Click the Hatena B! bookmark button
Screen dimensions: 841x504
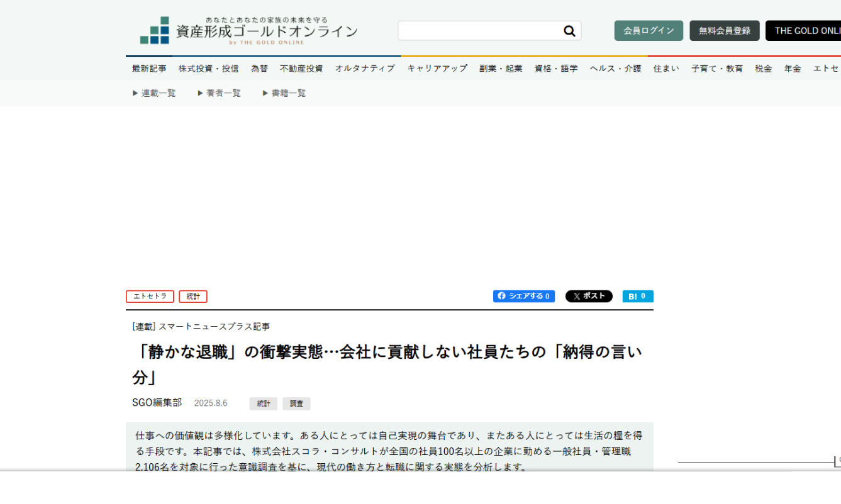click(x=638, y=296)
